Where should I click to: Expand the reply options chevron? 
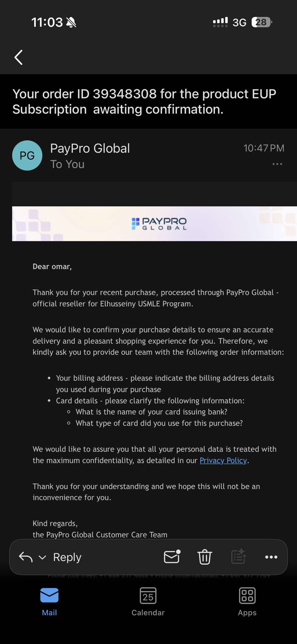point(42,557)
